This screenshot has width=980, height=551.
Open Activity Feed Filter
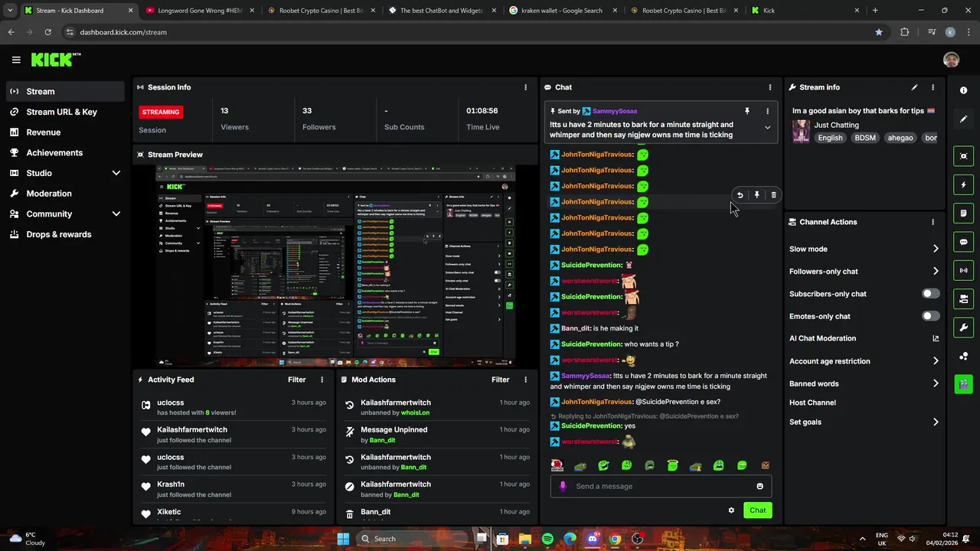tap(297, 380)
